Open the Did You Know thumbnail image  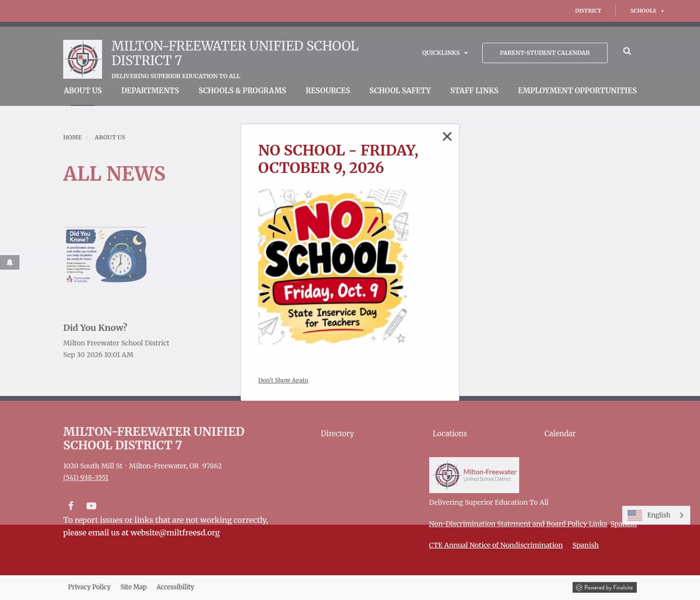(105, 256)
